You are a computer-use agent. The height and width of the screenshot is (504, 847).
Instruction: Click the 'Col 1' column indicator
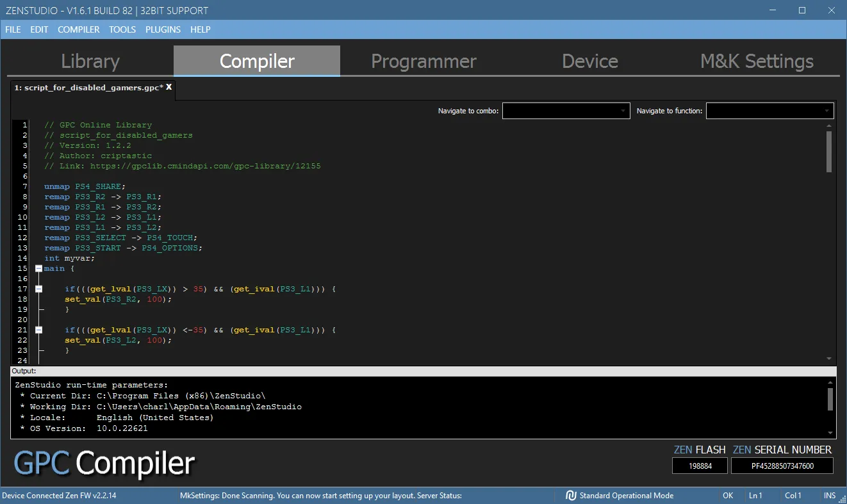pos(793,495)
